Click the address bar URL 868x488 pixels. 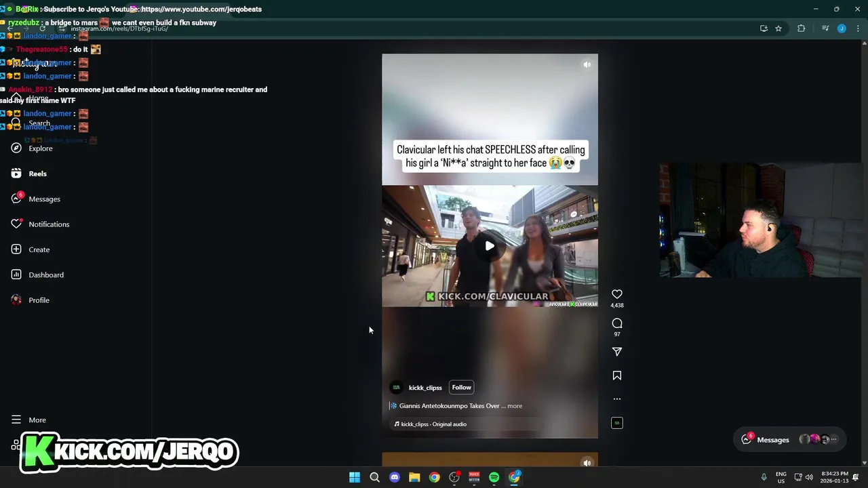(x=119, y=29)
